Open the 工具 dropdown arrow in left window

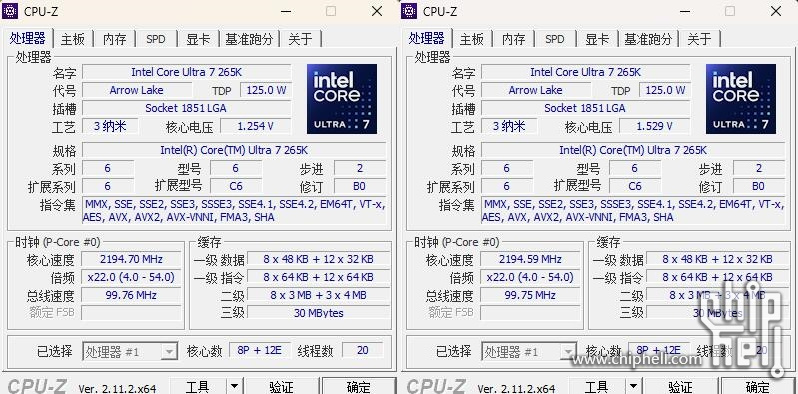tap(234, 386)
